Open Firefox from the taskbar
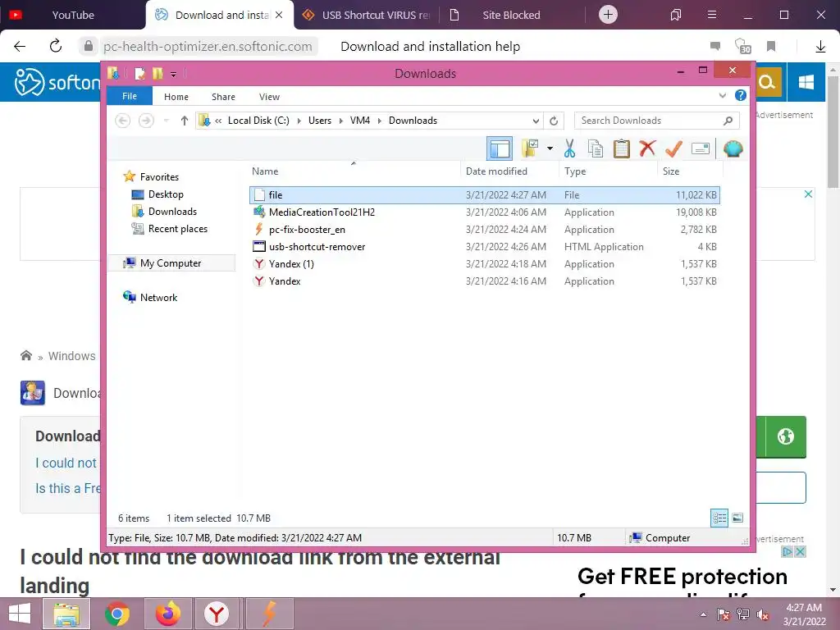The height and width of the screenshot is (630, 840). [167, 614]
